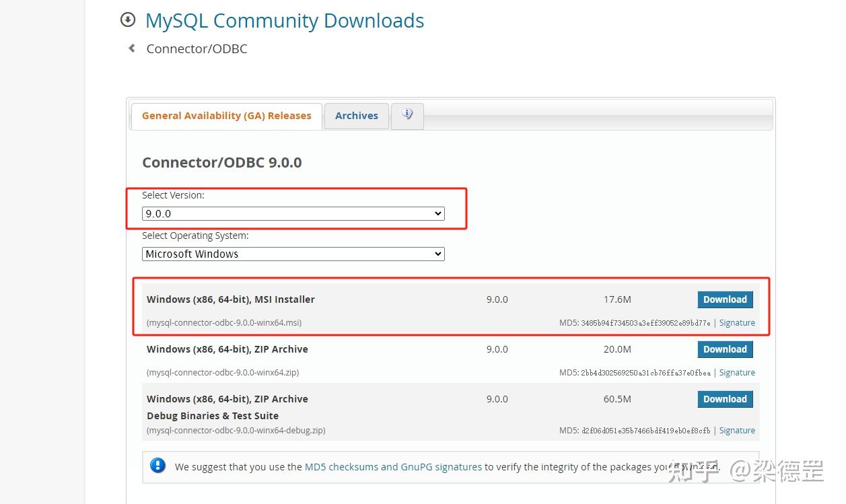
Task: Open MD5 checksums and GnuPG signatures link
Action: click(393, 466)
